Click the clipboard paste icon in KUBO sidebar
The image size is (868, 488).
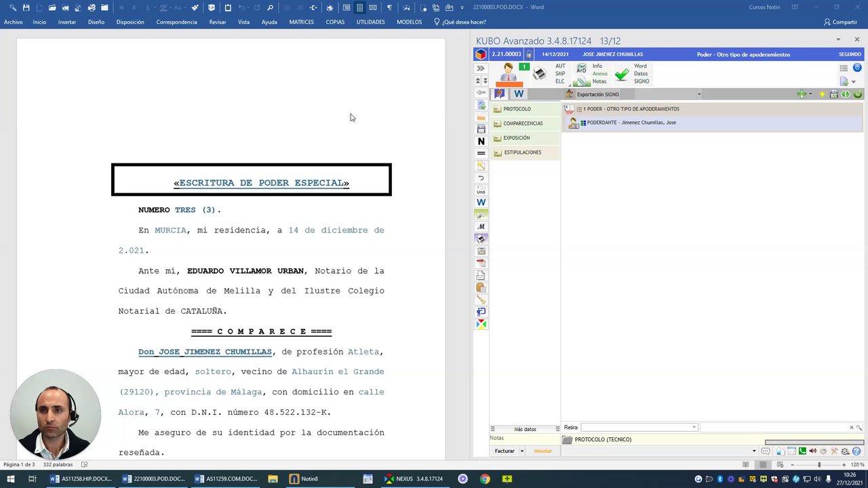coord(481,287)
